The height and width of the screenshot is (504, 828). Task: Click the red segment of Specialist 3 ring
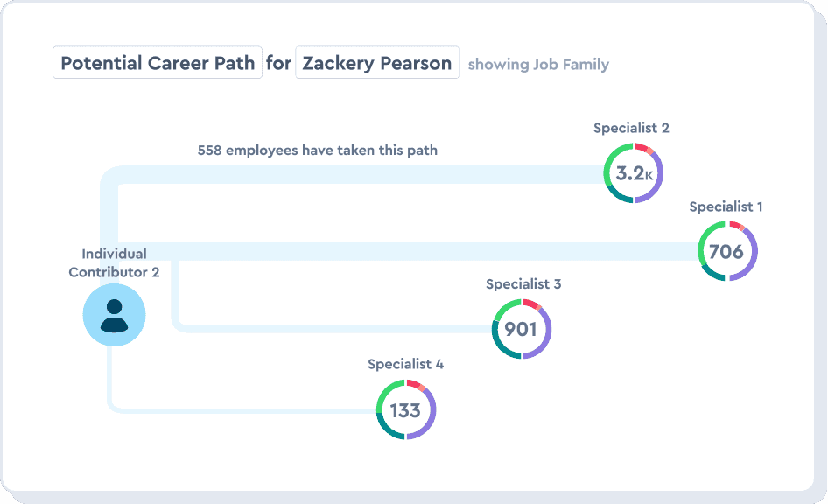click(x=530, y=304)
